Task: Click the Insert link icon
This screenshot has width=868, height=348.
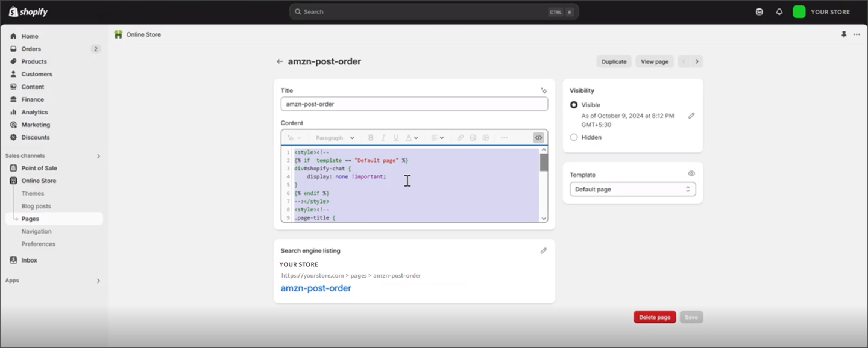Action: tap(460, 138)
